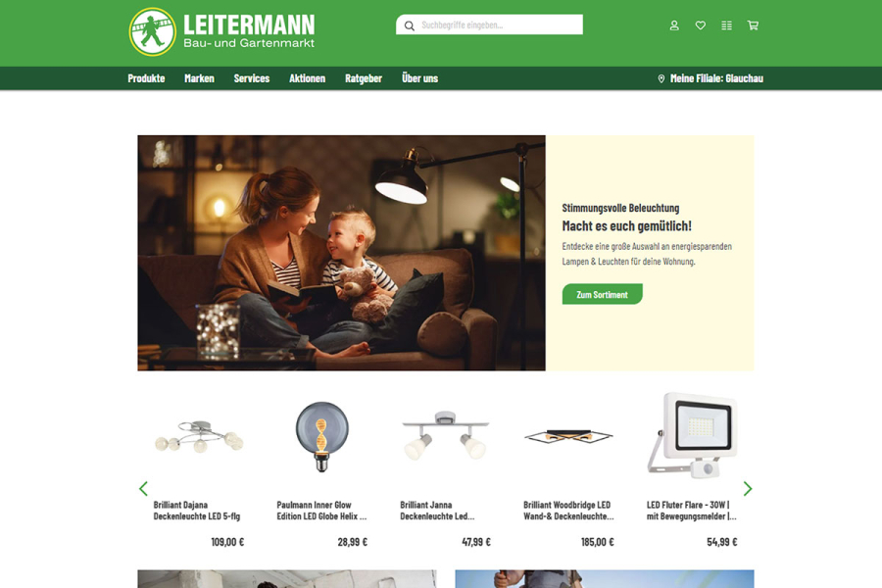Open the wishlist heart icon
Screen dimensions: 882x588
pos(701,25)
